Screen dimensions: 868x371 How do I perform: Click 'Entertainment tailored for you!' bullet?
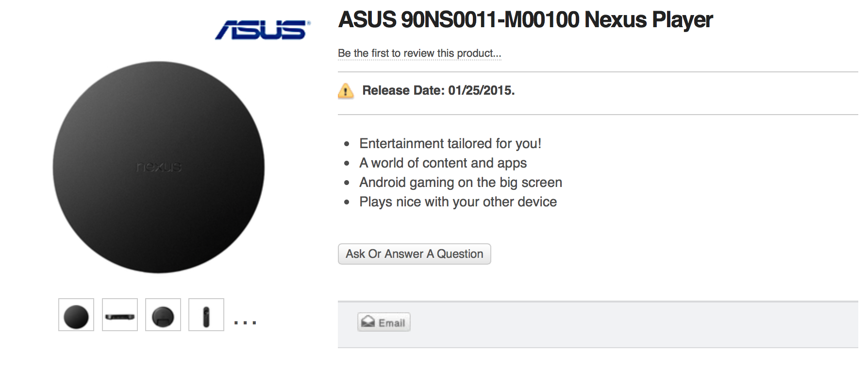click(x=450, y=144)
